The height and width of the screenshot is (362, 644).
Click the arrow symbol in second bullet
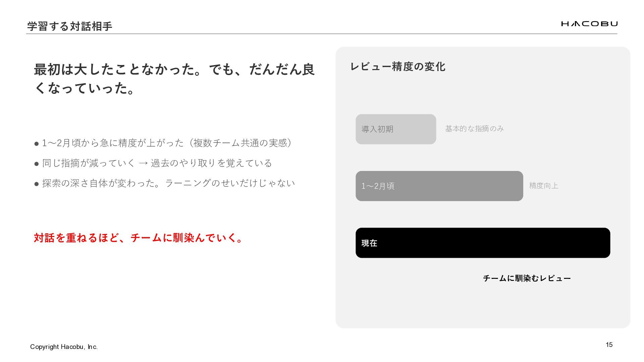pos(143,163)
